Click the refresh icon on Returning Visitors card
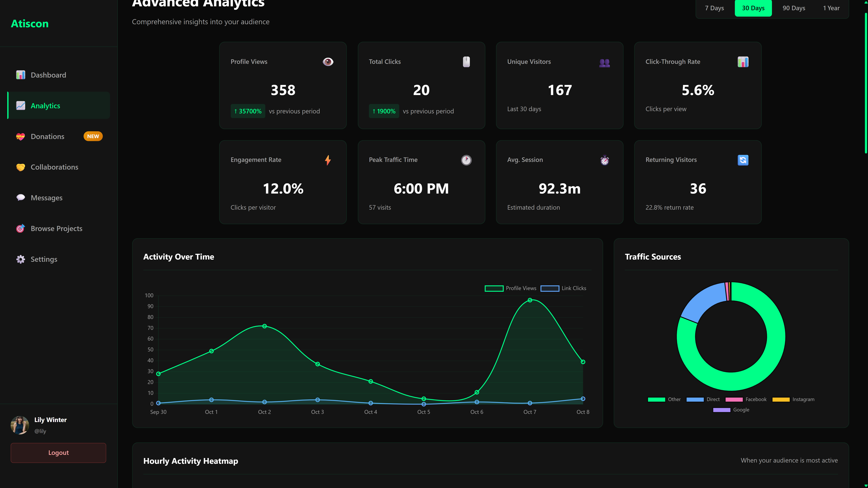The height and width of the screenshot is (488, 868). pos(743,160)
